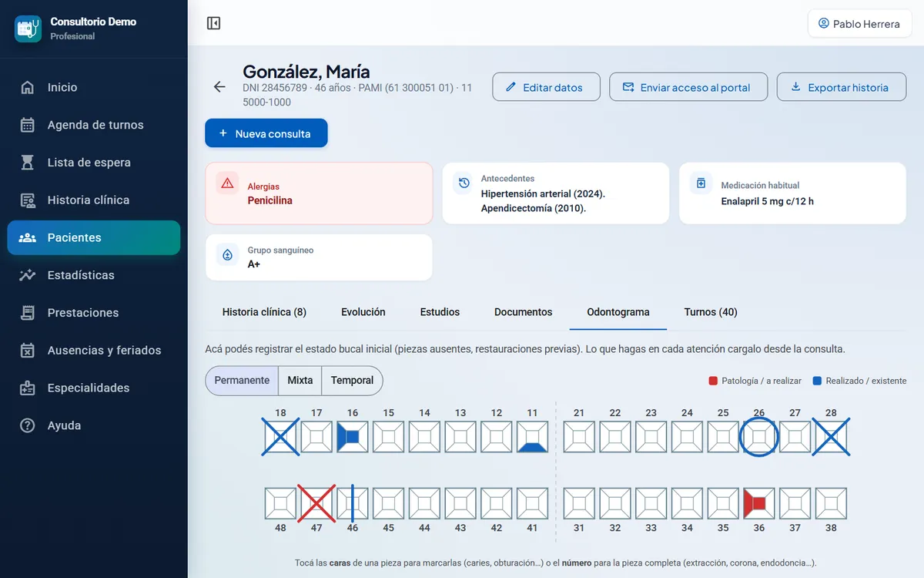Click the tooth 14 diagram
This screenshot has width=924, height=578.
424,437
